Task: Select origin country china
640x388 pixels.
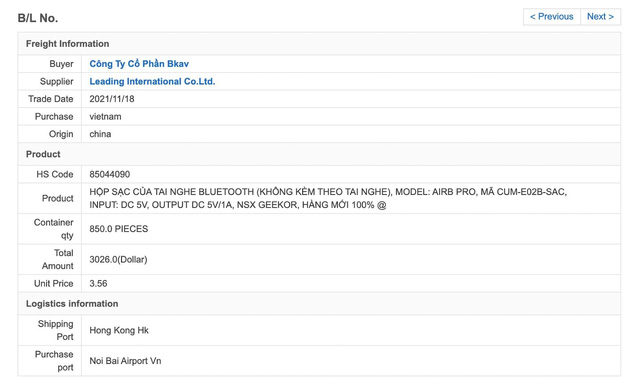Action: pos(100,134)
